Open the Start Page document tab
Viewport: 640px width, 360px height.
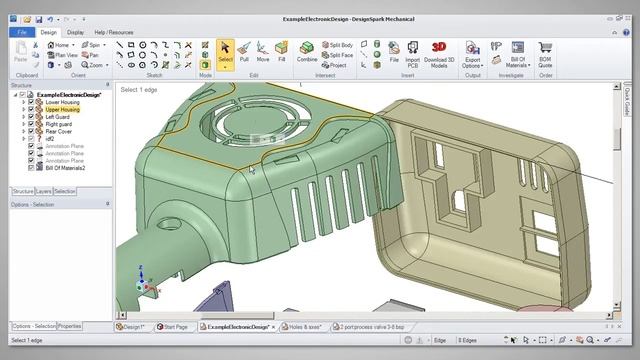click(x=173, y=327)
